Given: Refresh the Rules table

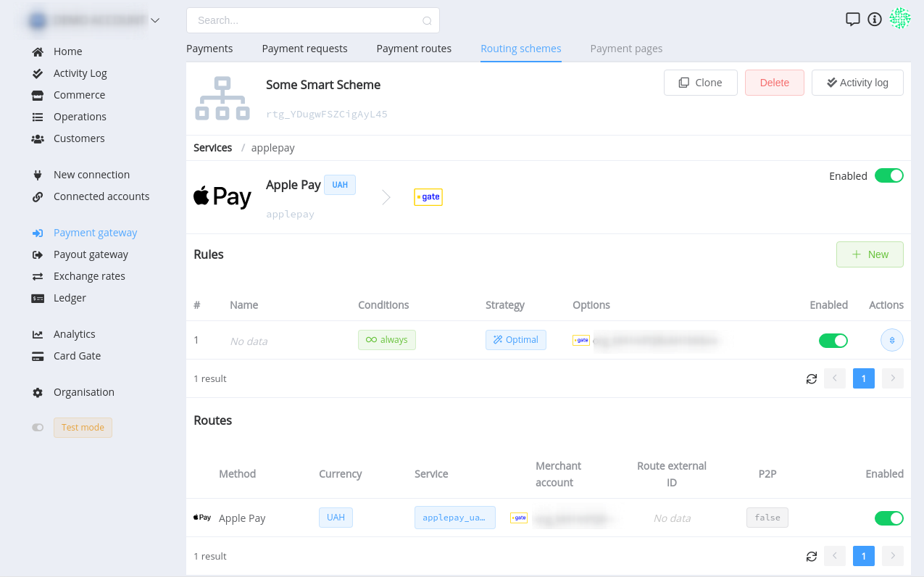Looking at the screenshot, I should [x=812, y=378].
